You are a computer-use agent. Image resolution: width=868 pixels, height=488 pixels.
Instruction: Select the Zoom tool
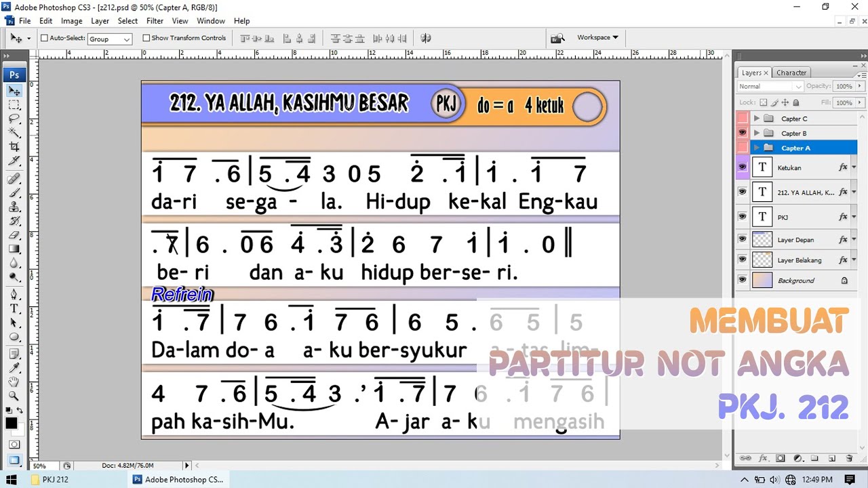[14, 396]
